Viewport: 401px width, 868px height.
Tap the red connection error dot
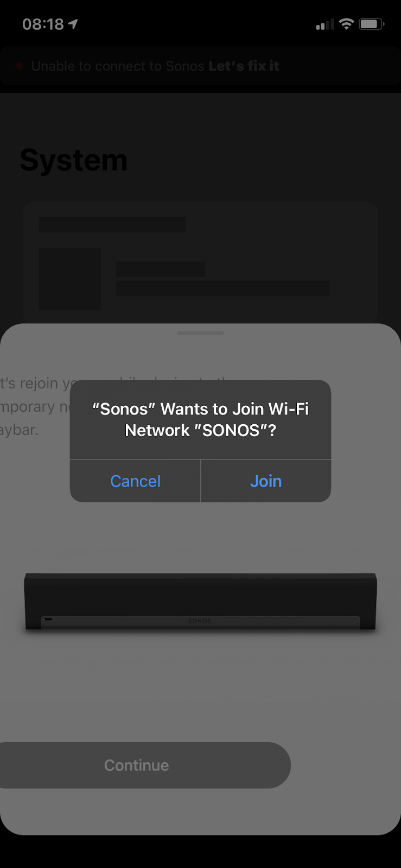(x=20, y=66)
